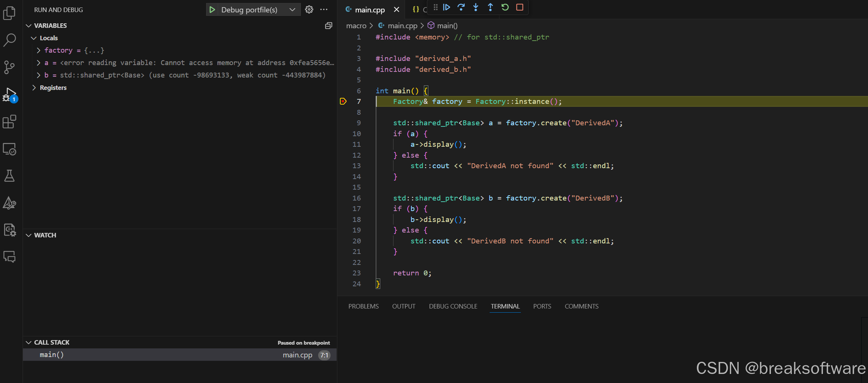Click "Paused on breakpoint" status text

point(303,343)
